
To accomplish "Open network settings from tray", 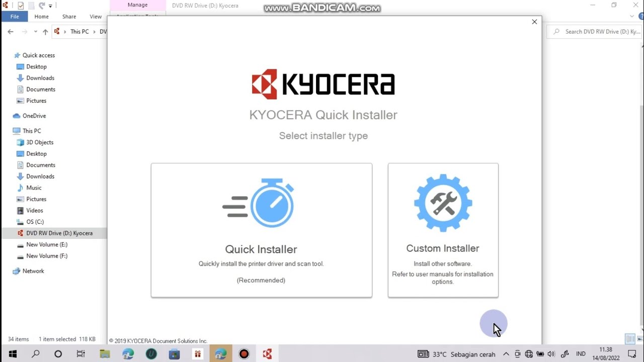I will (529, 354).
